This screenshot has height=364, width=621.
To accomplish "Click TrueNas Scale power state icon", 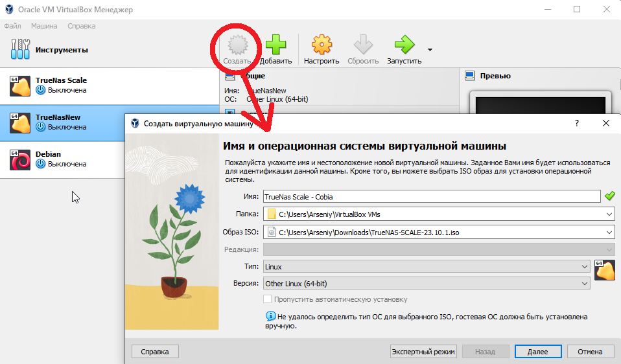I will (40, 90).
